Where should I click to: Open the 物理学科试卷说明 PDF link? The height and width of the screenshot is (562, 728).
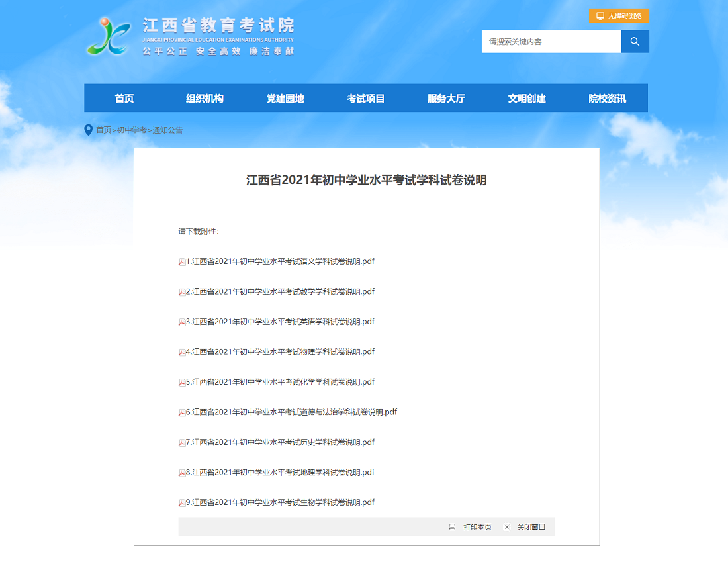tap(281, 351)
